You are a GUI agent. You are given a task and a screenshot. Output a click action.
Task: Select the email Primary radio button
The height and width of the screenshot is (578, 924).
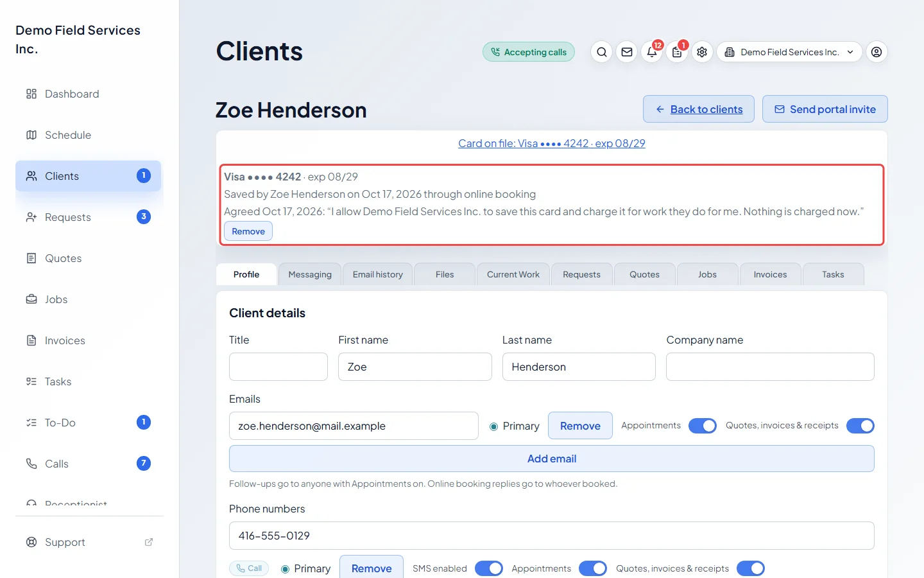493,426
